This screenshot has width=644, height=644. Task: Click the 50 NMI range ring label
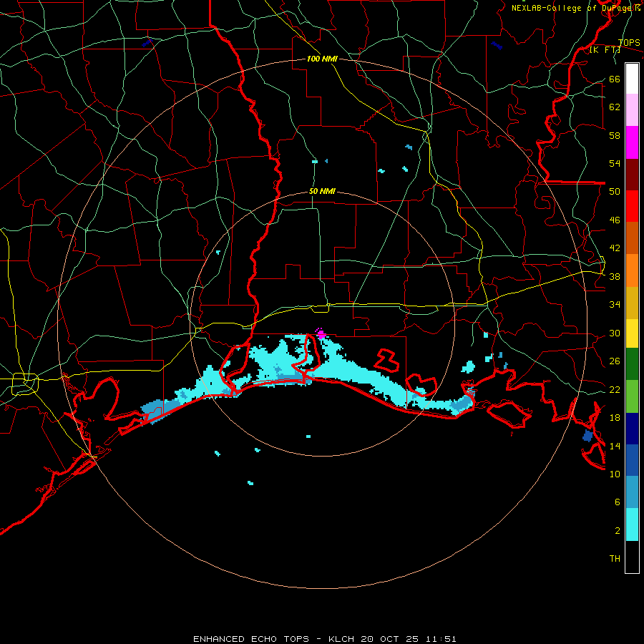(322, 191)
